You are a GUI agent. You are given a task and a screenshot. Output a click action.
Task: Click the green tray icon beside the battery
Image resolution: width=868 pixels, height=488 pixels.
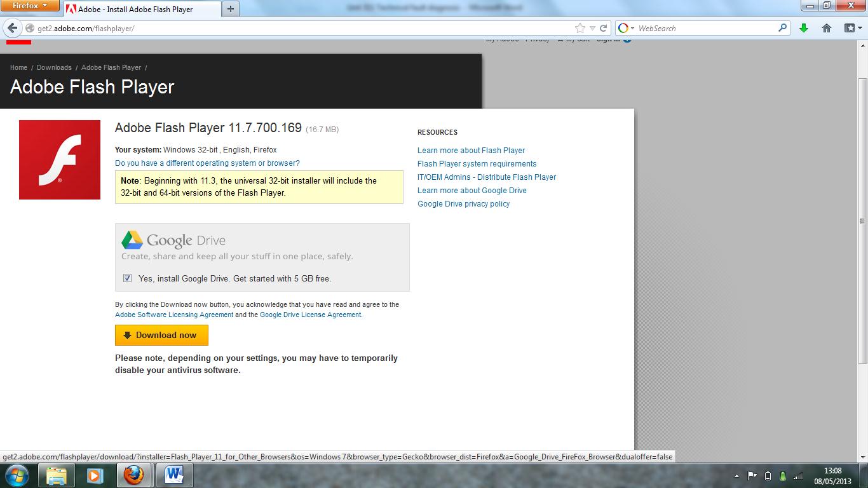(783, 475)
